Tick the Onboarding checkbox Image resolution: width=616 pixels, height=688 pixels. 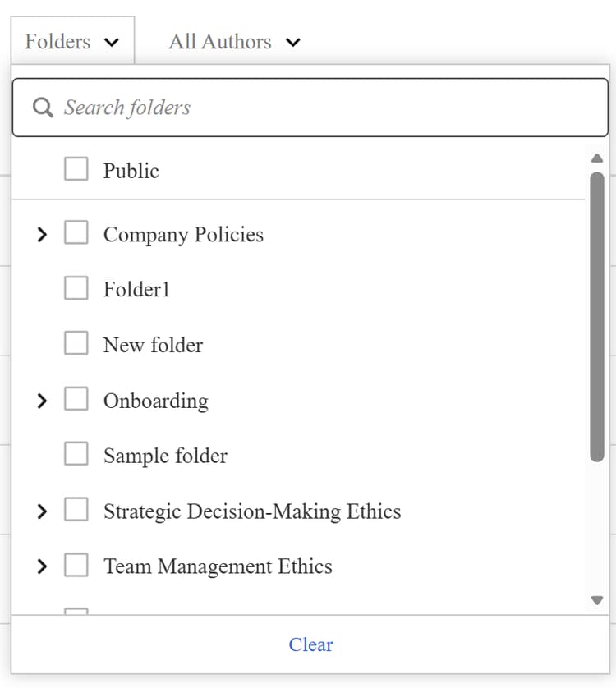tap(76, 398)
